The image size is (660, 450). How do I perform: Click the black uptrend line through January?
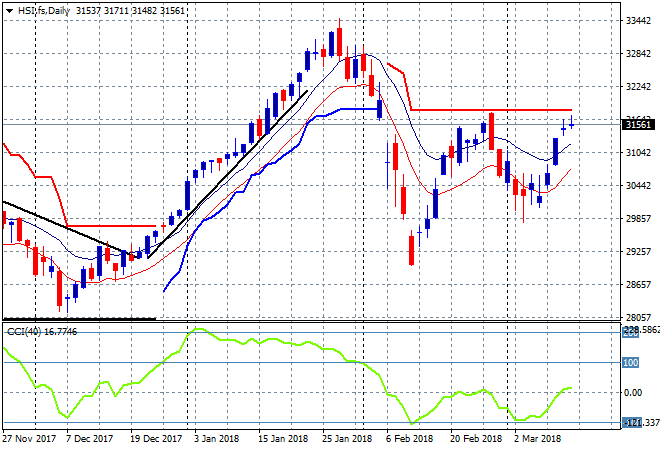click(228, 174)
